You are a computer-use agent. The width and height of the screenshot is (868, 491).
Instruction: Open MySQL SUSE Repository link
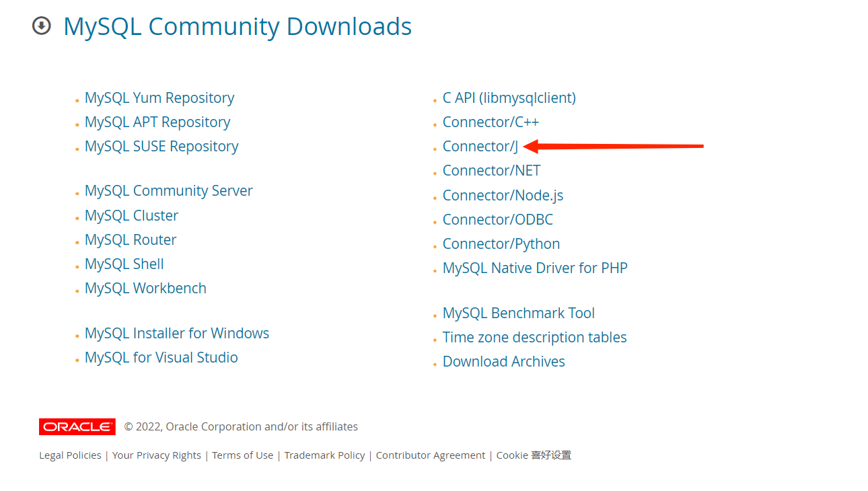pyautogui.click(x=161, y=146)
